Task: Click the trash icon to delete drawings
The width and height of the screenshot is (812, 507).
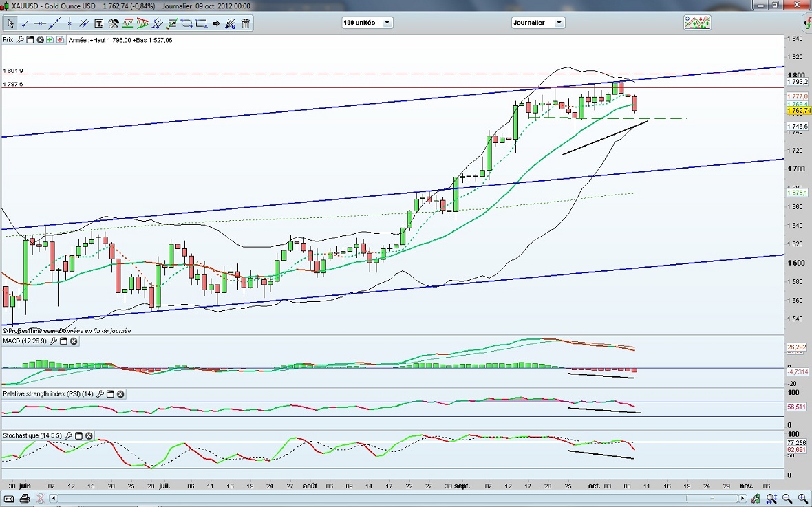Action: click(246, 23)
